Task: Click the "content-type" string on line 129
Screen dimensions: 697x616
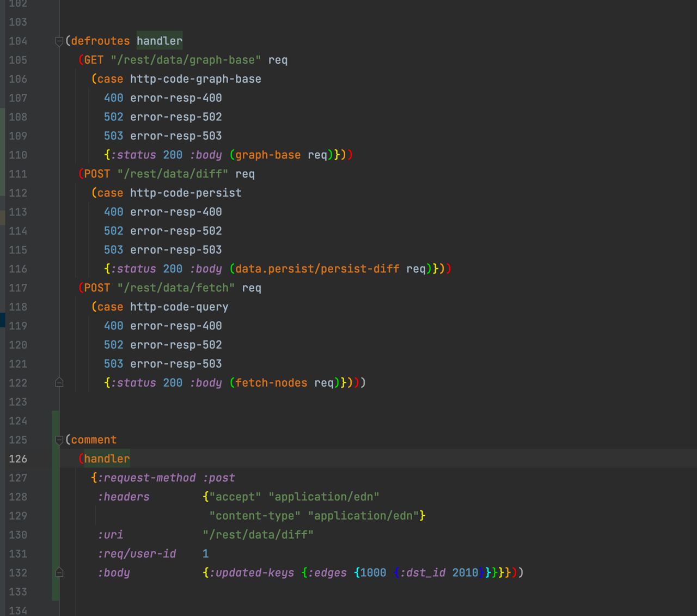Action: [255, 516]
